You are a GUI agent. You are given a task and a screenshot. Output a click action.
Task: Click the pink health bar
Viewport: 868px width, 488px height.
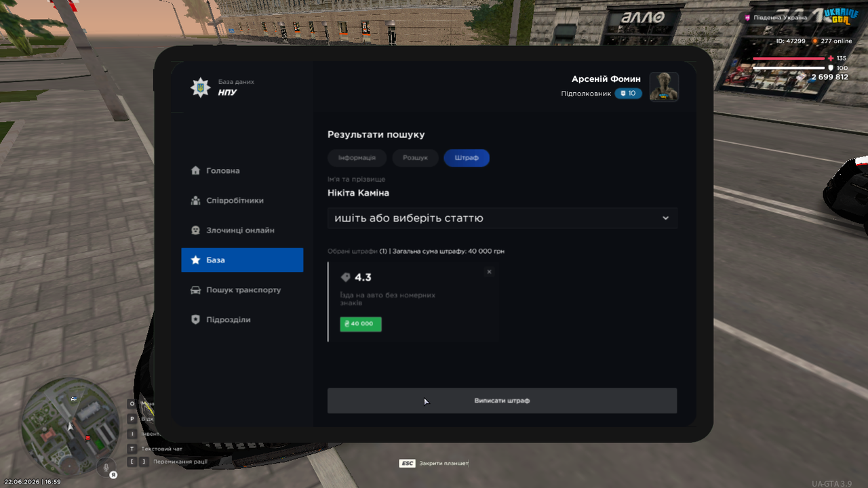pyautogui.click(x=789, y=58)
